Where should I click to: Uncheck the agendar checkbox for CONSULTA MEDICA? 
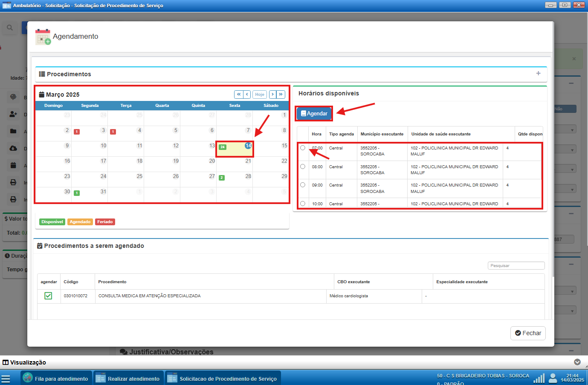click(48, 296)
